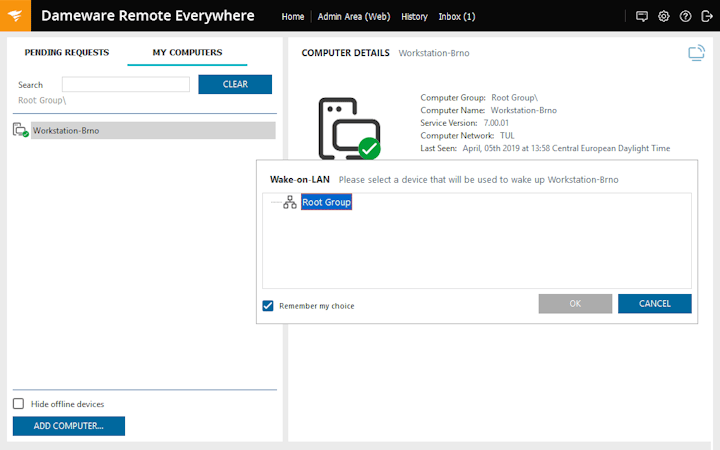The height and width of the screenshot is (450, 720).
Task: Click the remote connect icon in Computer Details
Action: coord(696,52)
